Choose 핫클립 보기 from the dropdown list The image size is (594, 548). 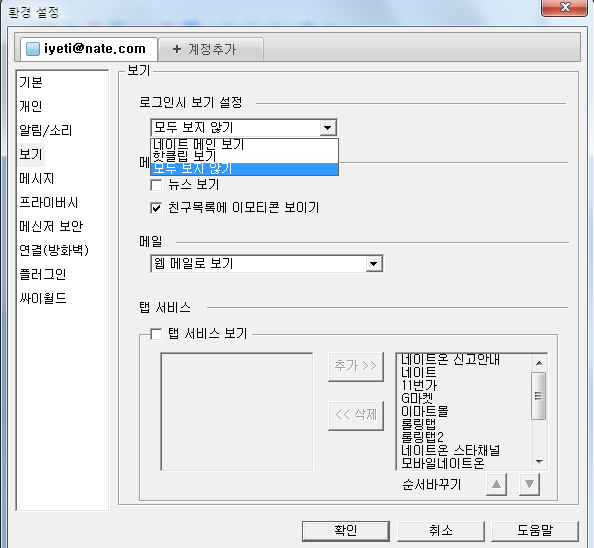tap(244, 156)
